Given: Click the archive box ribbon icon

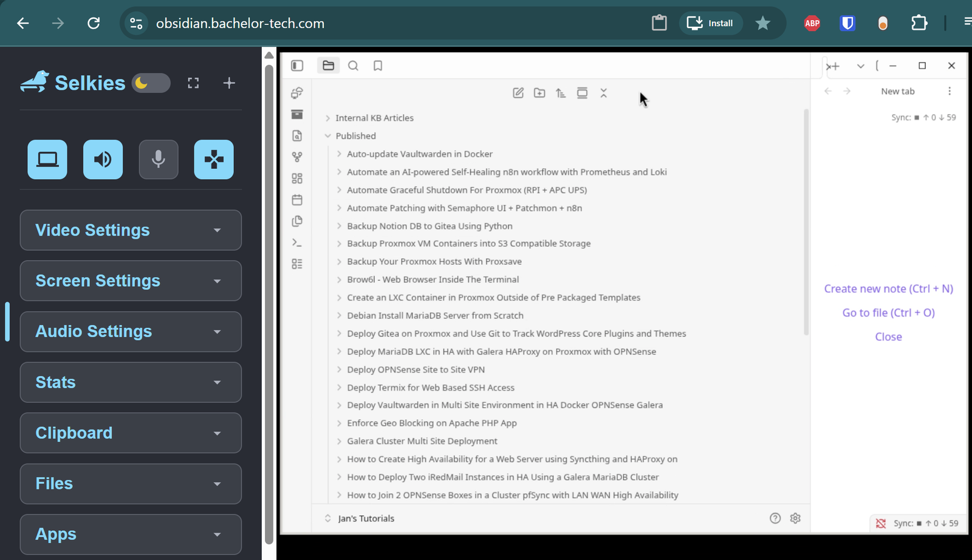Looking at the screenshot, I should pyautogui.click(x=297, y=114).
